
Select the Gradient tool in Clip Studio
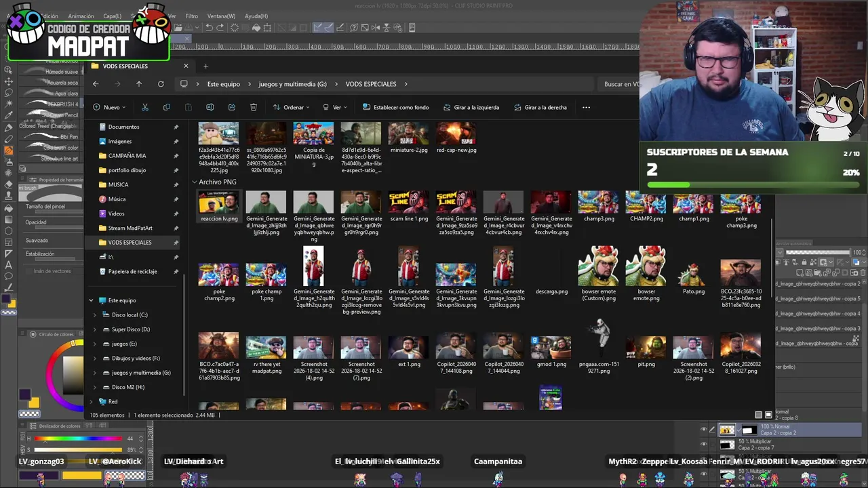[9, 220]
